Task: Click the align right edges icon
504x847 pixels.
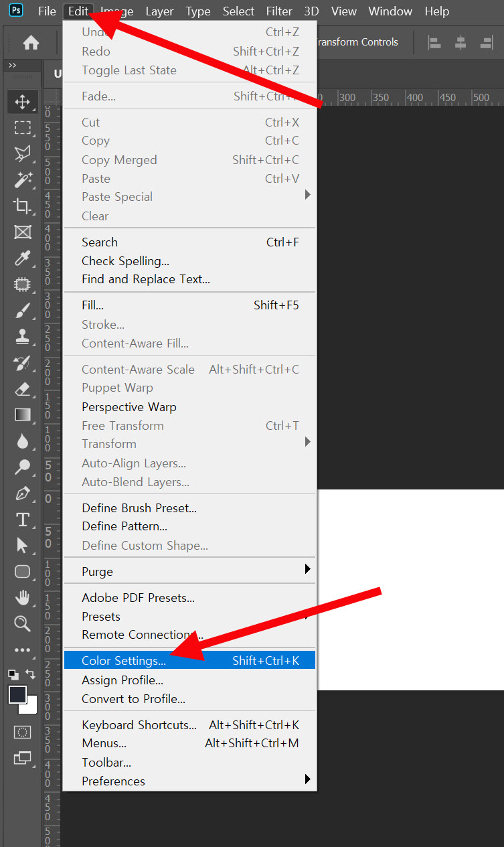Action: pos(486,43)
